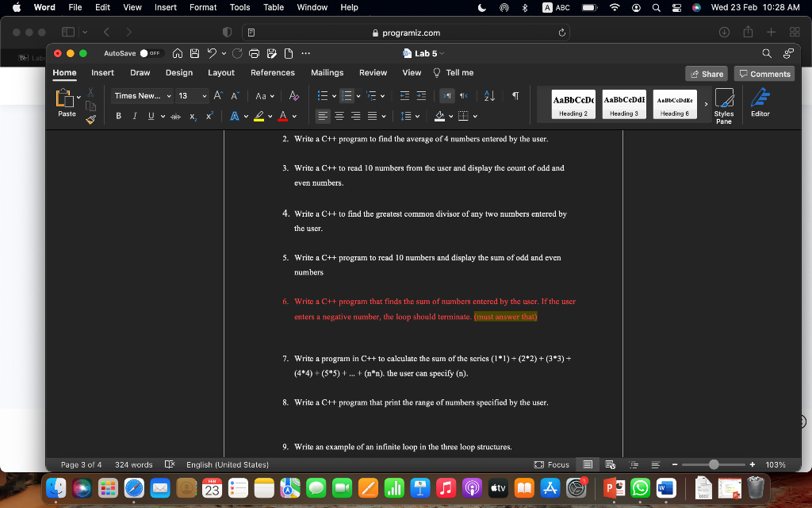Open the Times New Roman font dropdown
Image resolution: width=812 pixels, height=508 pixels.
pyautogui.click(x=142, y=95)
